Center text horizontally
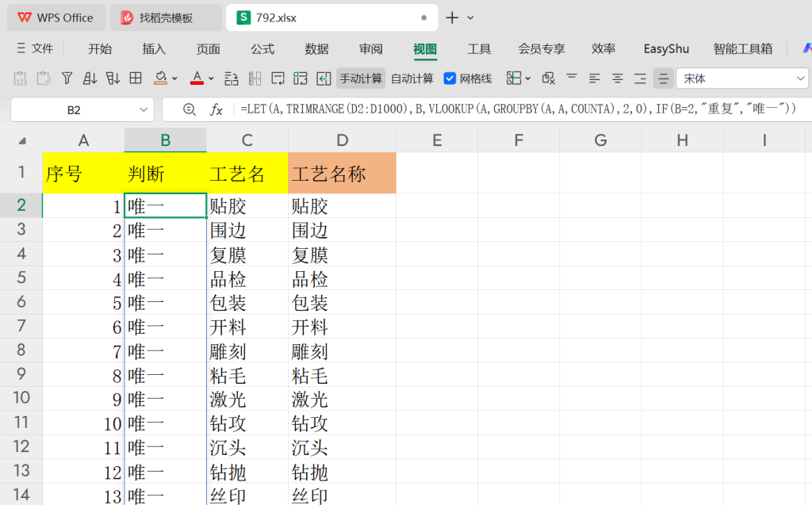The height and width of the screenshot is (505, 812). coord(617,78)
